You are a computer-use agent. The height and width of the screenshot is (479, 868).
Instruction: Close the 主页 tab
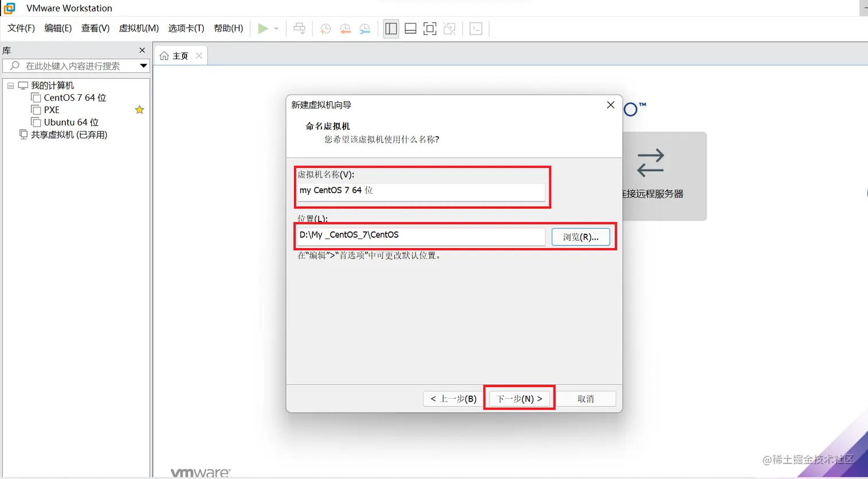199,56
